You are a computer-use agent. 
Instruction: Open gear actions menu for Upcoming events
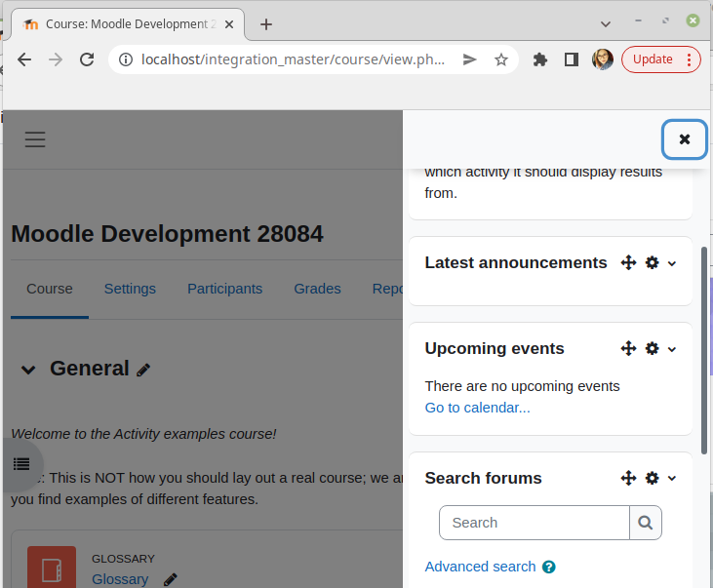click(652, 349)
